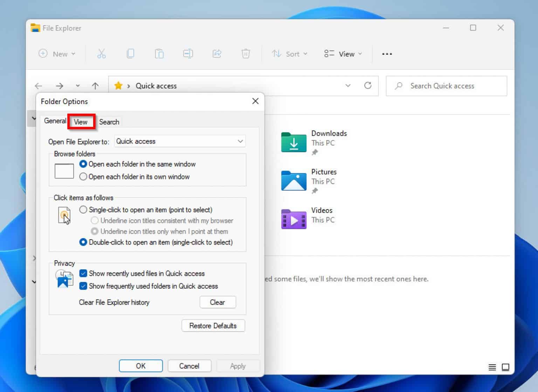The width and height of the screenshot is (538, 392).
Task: Paste using the clipboard toolbar icon
Action: click(x=159, y=54)
